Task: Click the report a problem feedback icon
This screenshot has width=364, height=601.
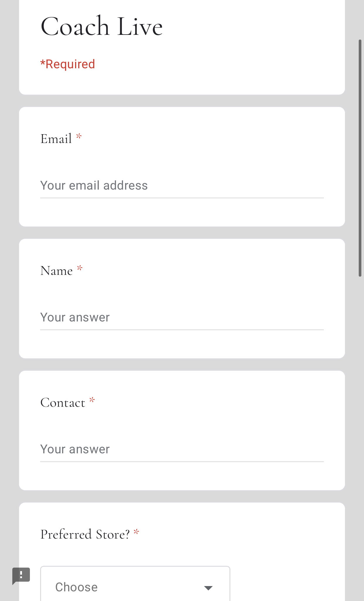Action: [x=21, y=575]
